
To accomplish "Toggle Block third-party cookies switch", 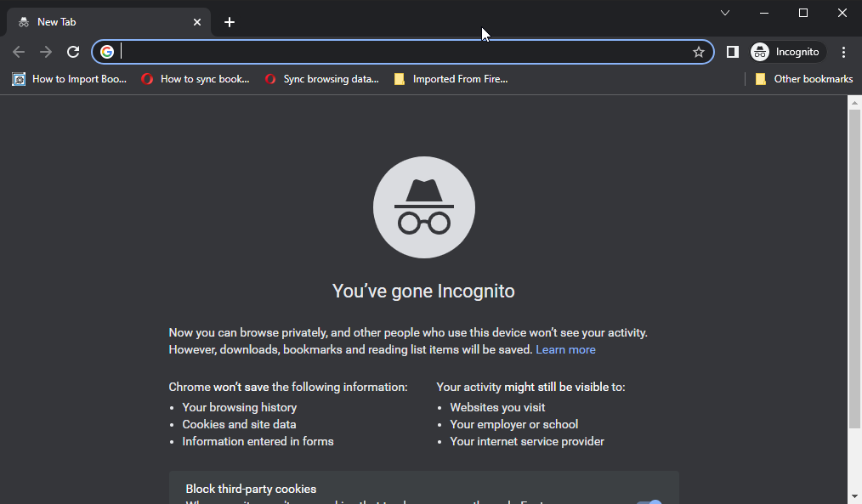I will pyautogui.click(x=649, y=502).
